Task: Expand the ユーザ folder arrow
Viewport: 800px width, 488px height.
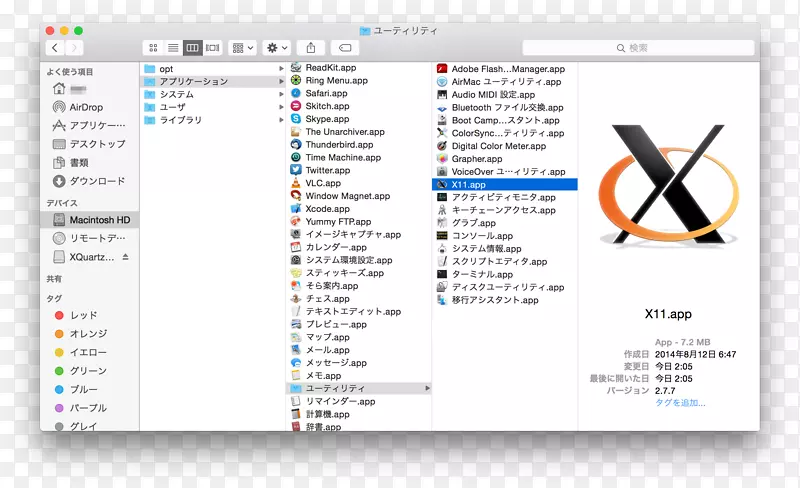Action: [x=281, y=107]
